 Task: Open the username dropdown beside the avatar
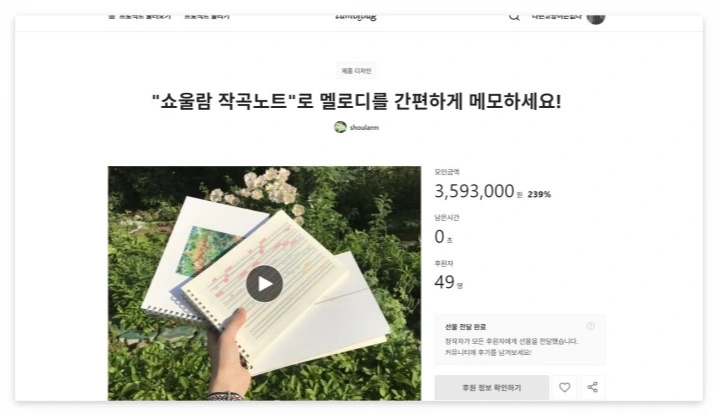point(556,17)
